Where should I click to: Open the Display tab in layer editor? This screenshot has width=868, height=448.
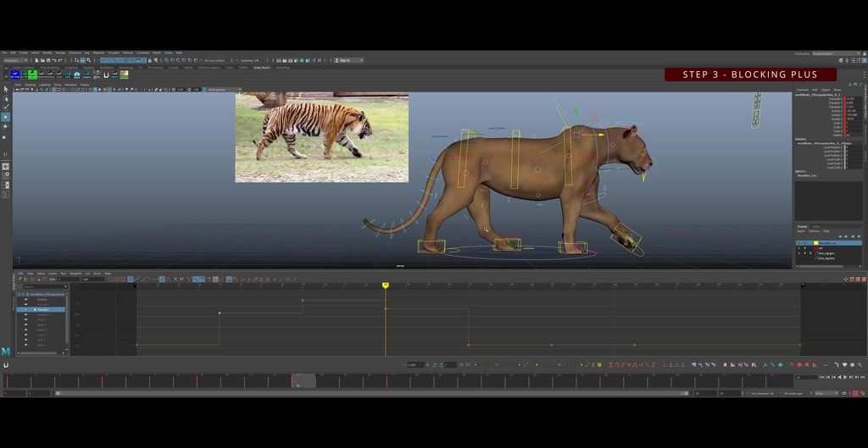[802, 227]
